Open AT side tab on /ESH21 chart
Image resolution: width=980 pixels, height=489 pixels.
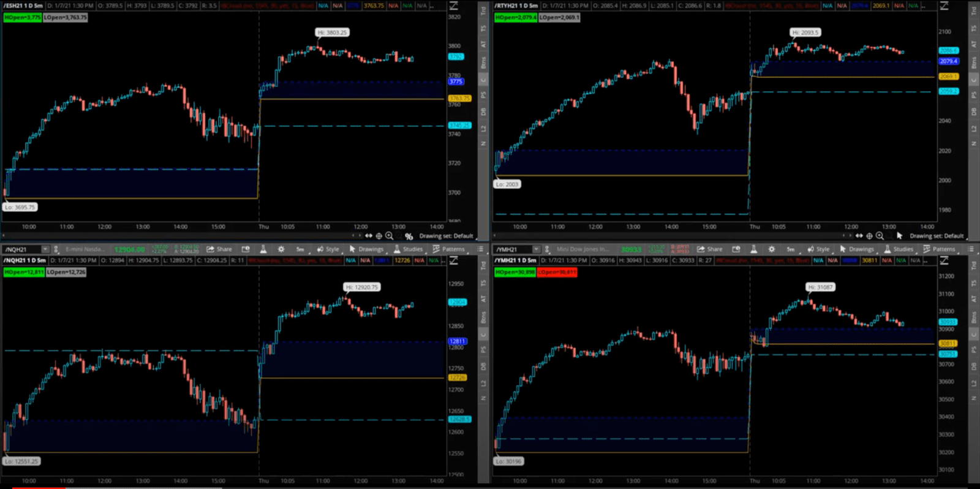(483, 45)
